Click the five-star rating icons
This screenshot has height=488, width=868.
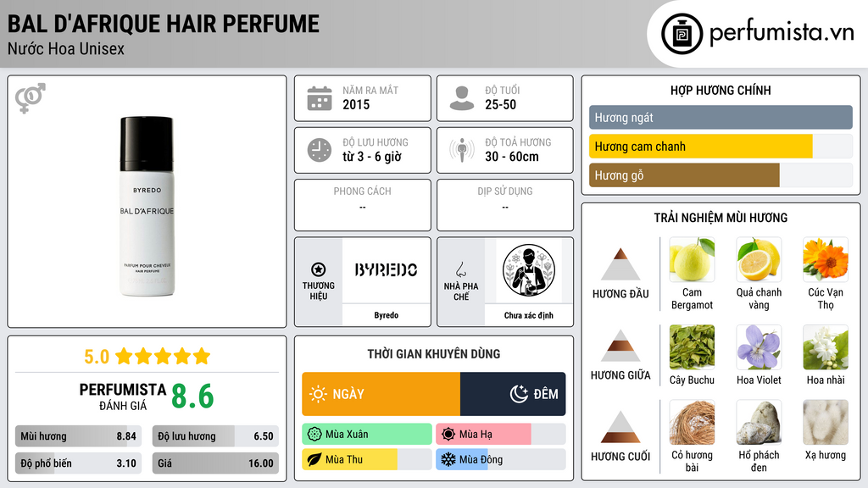point(163,357)
